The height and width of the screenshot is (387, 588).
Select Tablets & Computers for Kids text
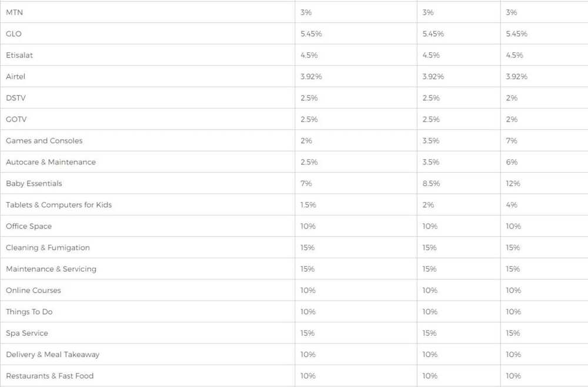pos(59,204)
